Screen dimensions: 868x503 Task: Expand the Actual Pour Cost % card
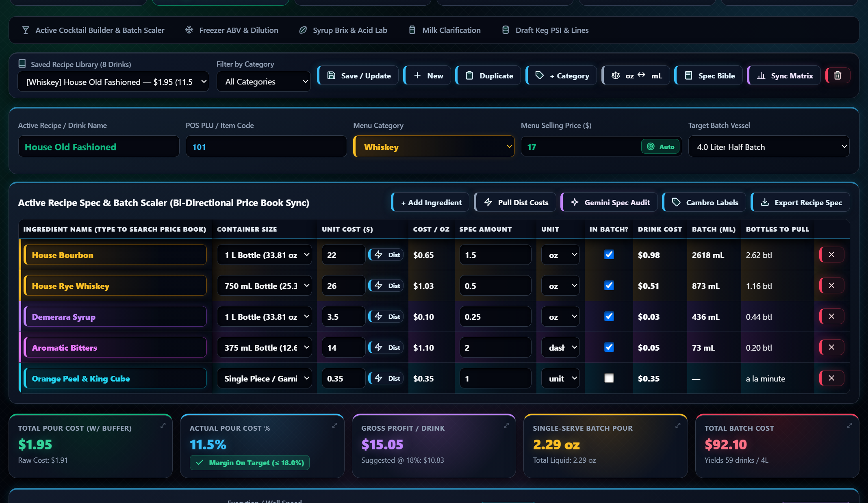334,425
